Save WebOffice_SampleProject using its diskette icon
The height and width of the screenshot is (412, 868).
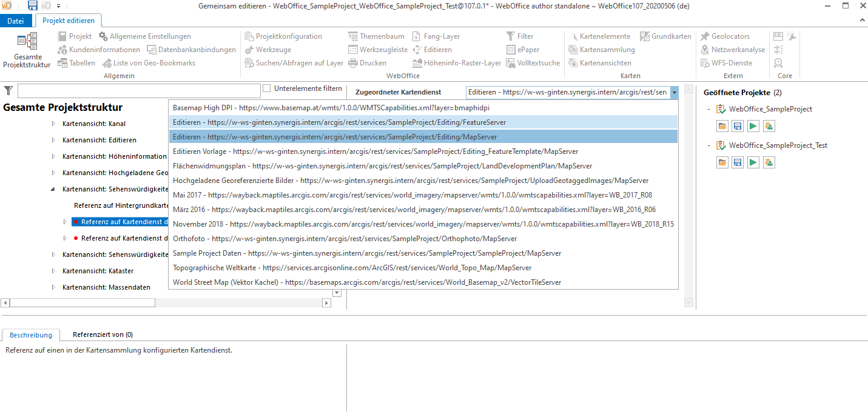[x=736, y=125]
